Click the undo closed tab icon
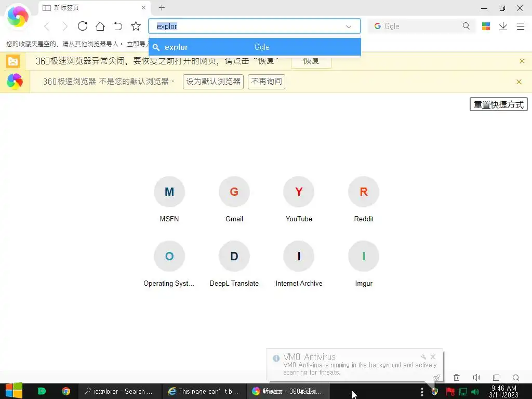Image resolution: width=532 pixels, height=399 pixels. coord(118,26)
